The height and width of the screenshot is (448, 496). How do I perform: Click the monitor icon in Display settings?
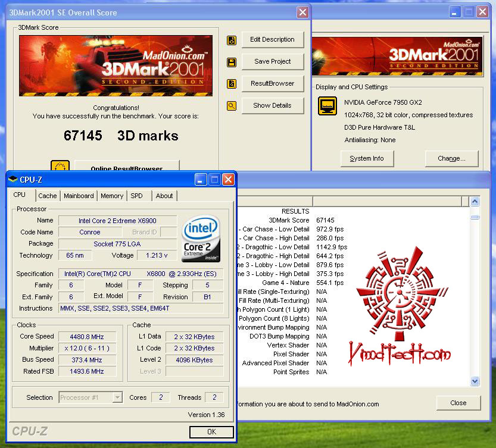click(x=327, y=106)
